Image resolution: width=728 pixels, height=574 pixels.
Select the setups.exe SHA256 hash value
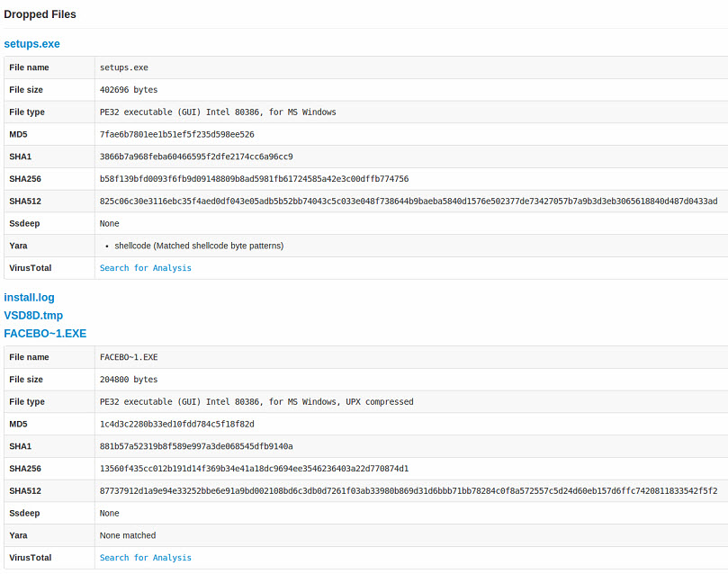(x=254, y=179)
